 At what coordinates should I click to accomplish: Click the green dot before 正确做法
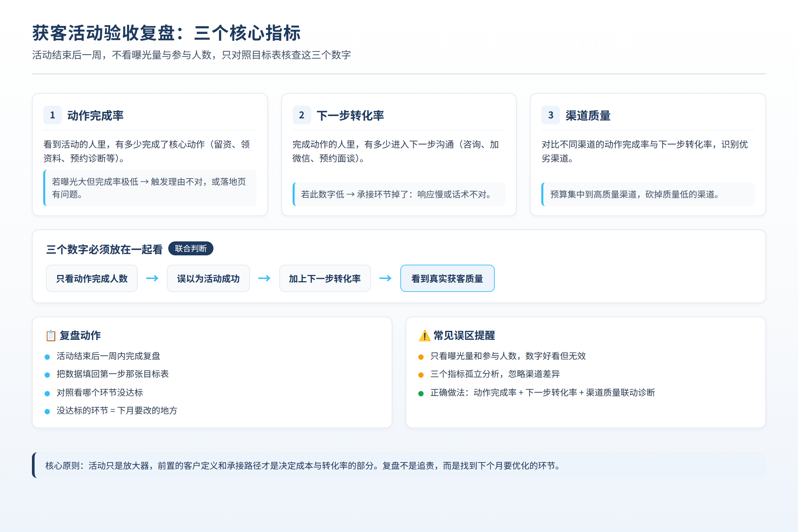click(421, 394)
